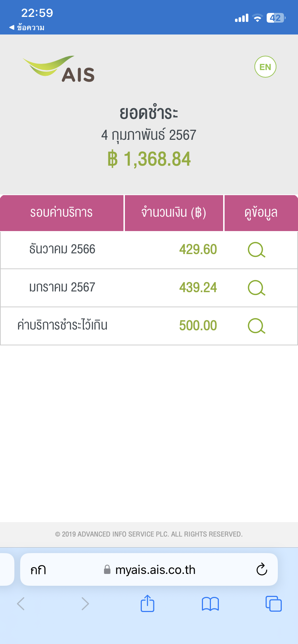This screenshot has height=644, width=298.
Task: Tap the Safari reload page icon
Action: pyautogui.click(x=262, y=570)
